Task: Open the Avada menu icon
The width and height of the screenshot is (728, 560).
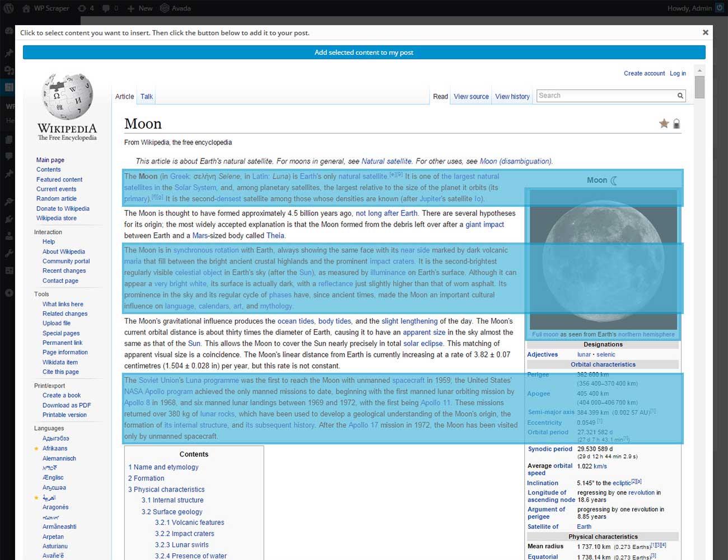Action: tap(165, 8)
